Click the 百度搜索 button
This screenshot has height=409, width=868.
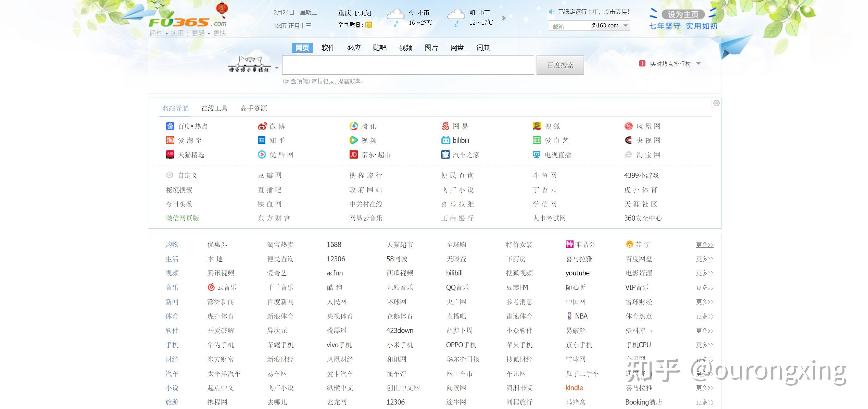(560, 65)
